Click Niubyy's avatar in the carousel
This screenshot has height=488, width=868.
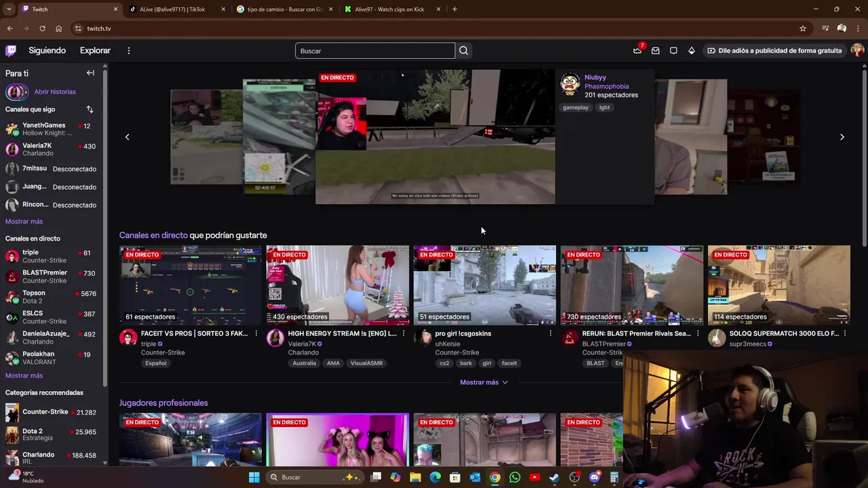click(570, 84)
